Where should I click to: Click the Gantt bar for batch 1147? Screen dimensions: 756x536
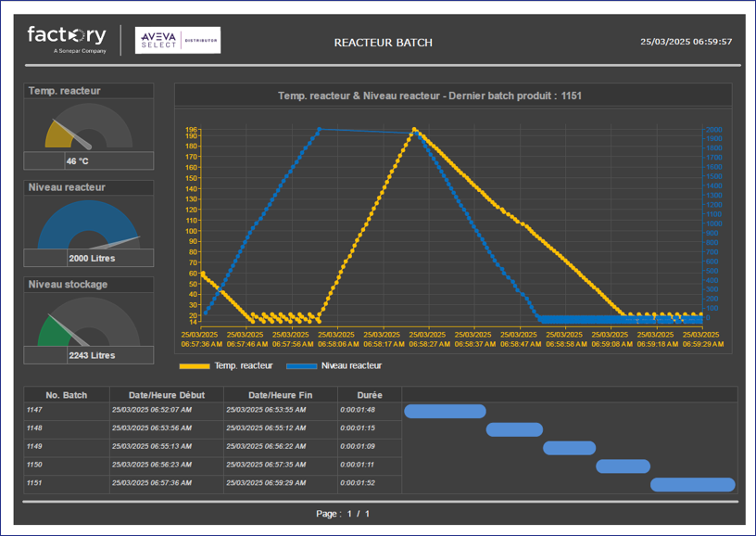tap(445, 411)
